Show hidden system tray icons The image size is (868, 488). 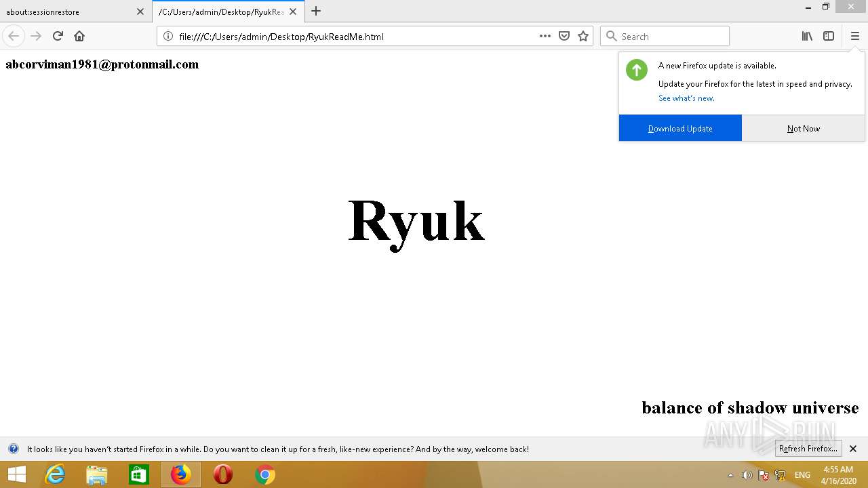pos(730,475)
